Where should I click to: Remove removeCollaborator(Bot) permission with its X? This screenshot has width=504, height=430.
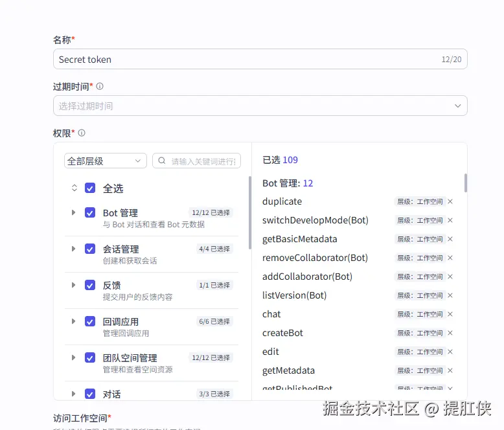(x=450, y=258)
